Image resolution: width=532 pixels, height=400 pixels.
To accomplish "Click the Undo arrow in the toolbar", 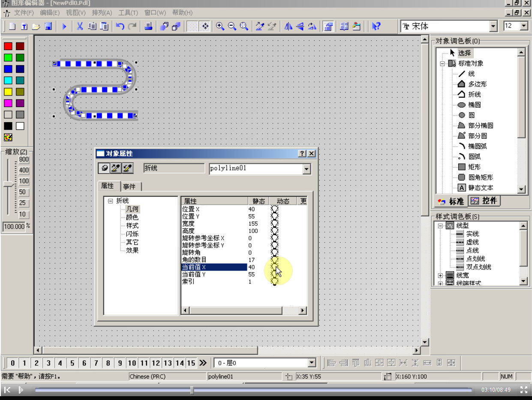I will [120, 27].
